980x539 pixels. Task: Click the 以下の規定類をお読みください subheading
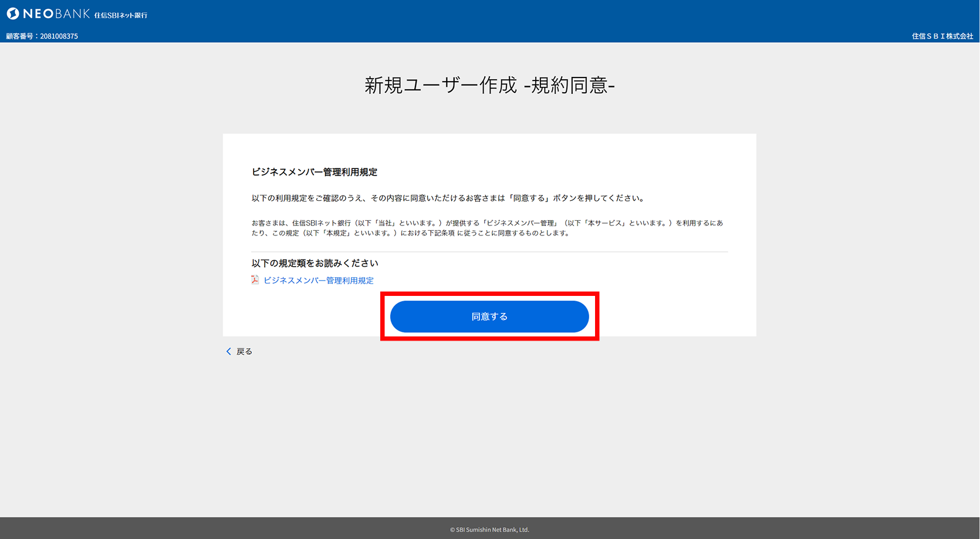[x=315, y=263]
